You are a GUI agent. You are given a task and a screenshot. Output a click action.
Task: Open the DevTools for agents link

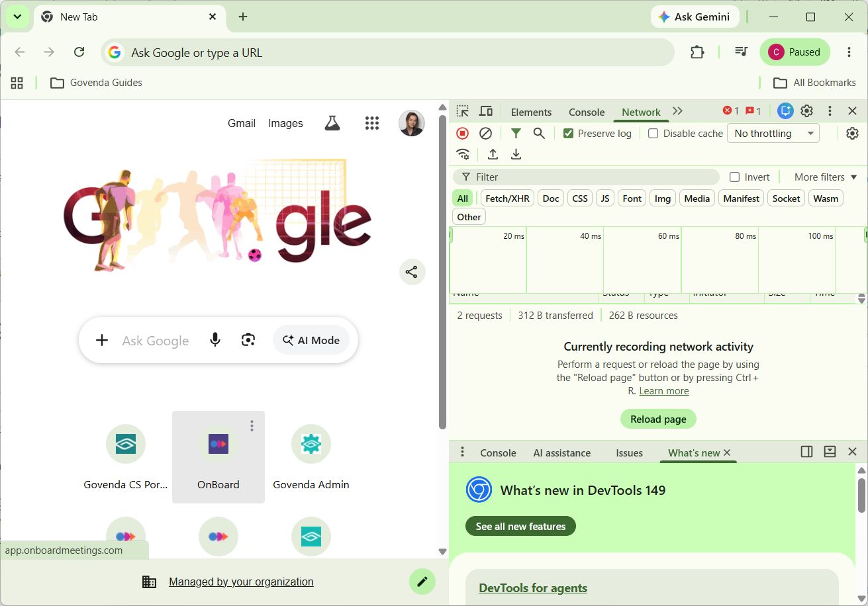[533, 588]
